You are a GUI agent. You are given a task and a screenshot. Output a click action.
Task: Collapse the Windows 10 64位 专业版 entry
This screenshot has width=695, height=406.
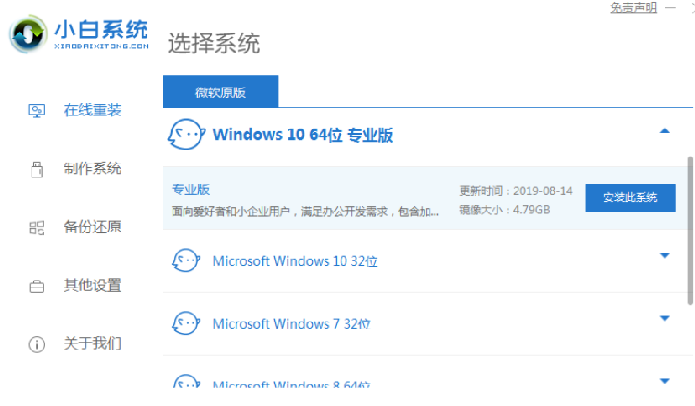click(664, 131)
